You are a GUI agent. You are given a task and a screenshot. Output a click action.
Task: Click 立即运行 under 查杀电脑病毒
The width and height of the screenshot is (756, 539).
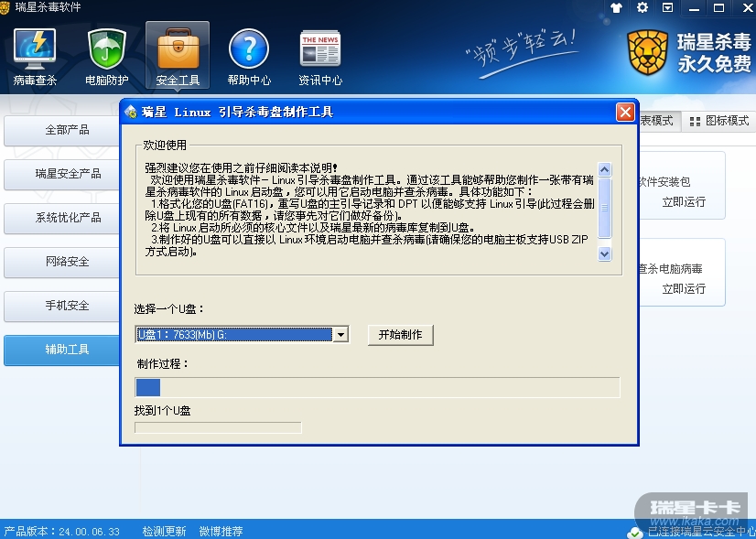click(x=684, y=289)
